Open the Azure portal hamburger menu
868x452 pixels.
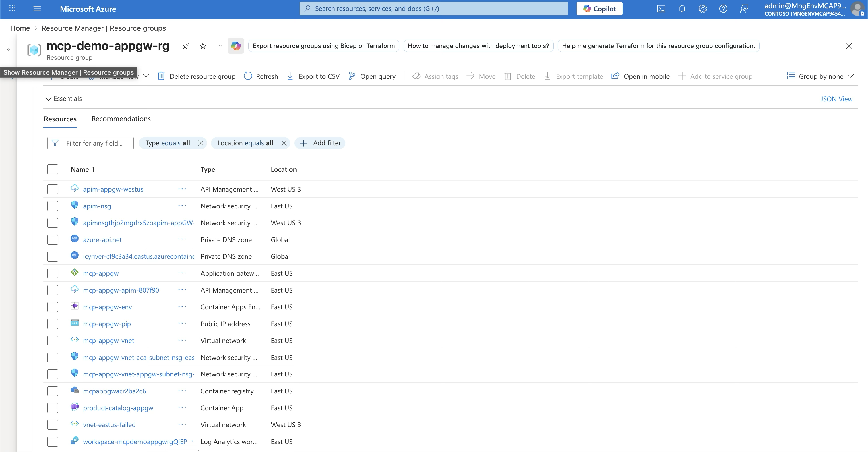click(37, 9)
